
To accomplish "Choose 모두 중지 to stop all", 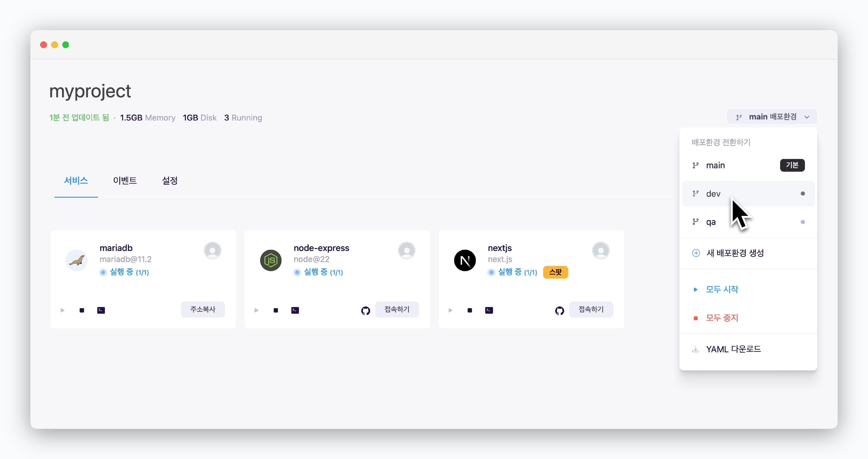I will 721,318.
